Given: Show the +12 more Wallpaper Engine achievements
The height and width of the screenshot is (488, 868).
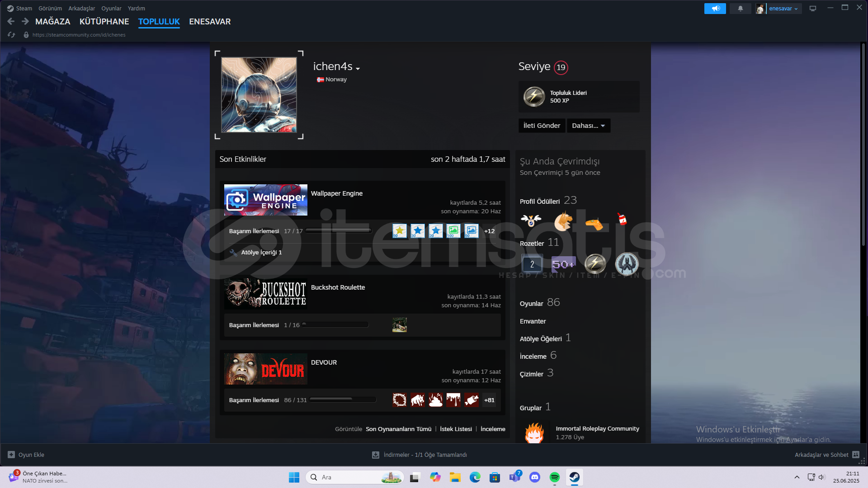Looking at the screenshot, I should (x=489, y=231).
